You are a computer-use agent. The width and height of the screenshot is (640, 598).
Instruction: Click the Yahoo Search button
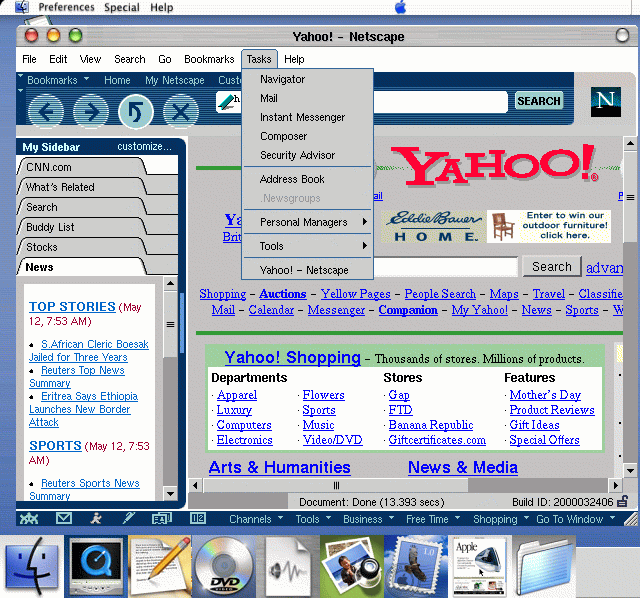tap(552, 267)
